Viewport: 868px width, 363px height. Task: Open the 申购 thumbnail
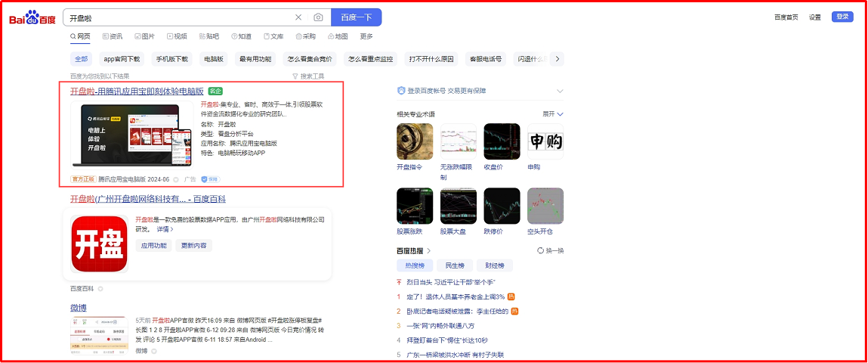click(546, 141)
